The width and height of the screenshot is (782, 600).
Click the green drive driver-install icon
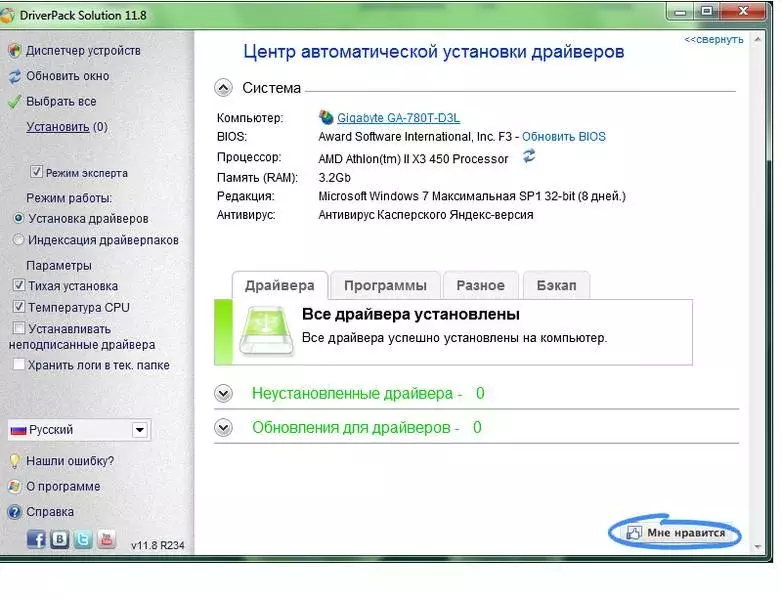[x=266, y=331]
